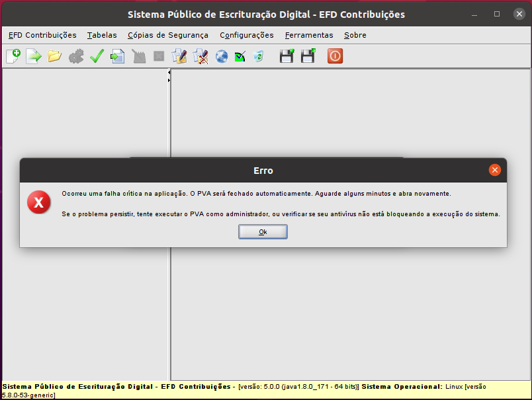Click the green monitor checkmark icon
Screen dimensions: 532x400
pos(240,56)
